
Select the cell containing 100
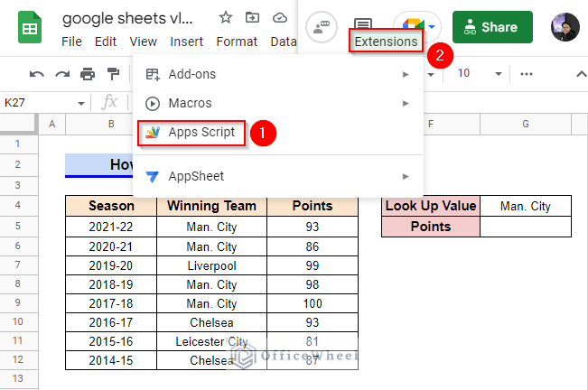313,303
